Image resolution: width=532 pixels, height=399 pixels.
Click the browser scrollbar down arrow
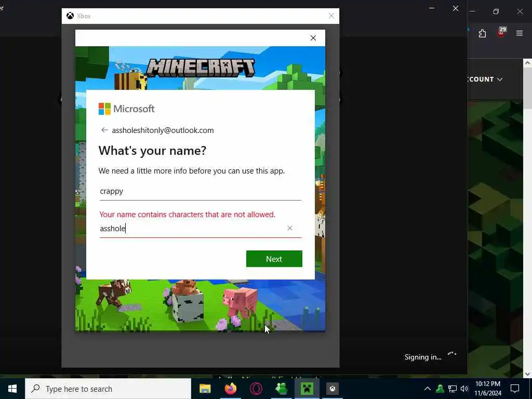(527, 374)
